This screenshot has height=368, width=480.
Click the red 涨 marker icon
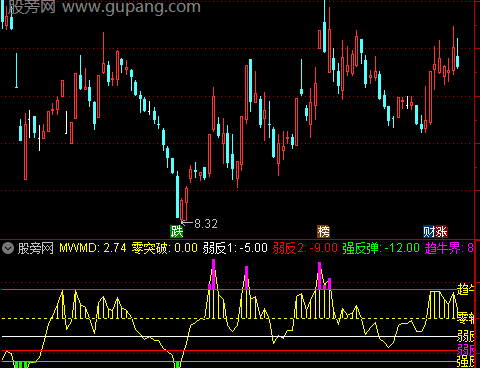coord(441,231)
